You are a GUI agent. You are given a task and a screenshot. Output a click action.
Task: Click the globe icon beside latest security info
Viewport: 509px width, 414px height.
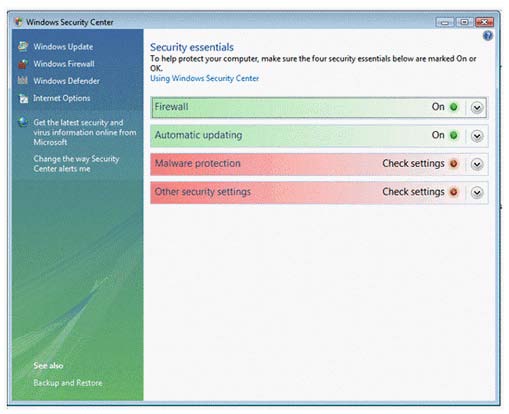point(23,122)
